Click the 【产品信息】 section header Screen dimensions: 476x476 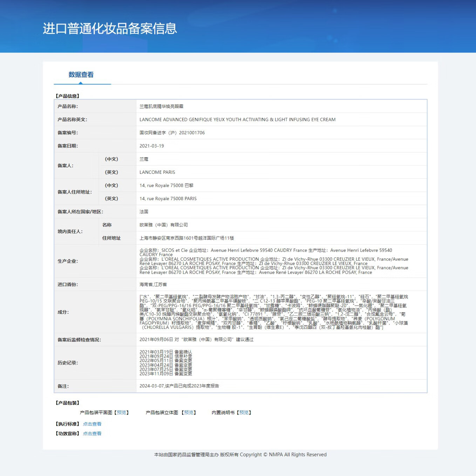click(67, 95)
